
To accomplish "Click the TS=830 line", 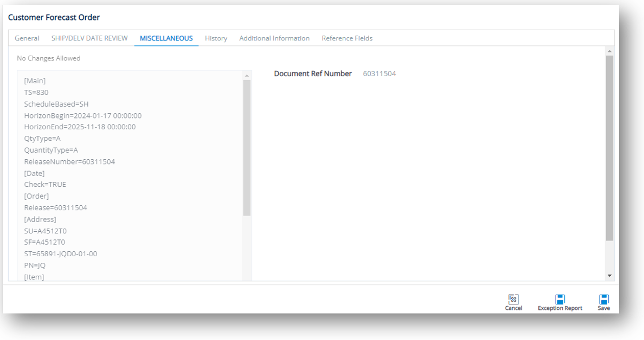I will click(x=36, y=92).
